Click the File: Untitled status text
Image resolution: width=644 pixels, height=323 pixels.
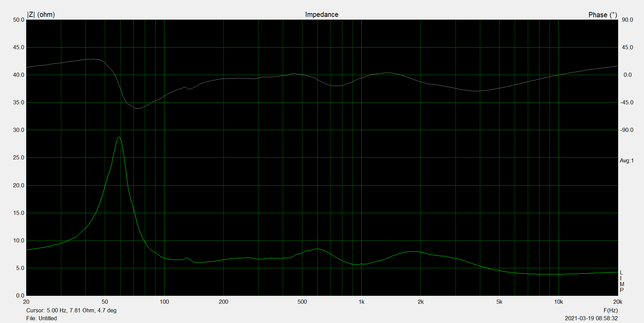click(x=41, y=318)
